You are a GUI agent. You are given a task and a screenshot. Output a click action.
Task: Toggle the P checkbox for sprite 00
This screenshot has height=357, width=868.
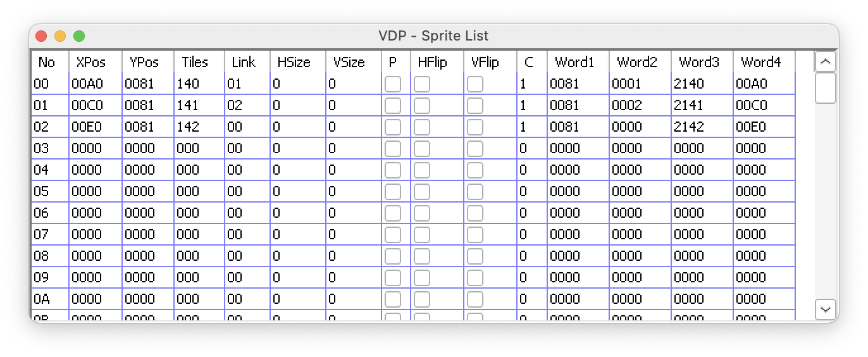[393, 84]
